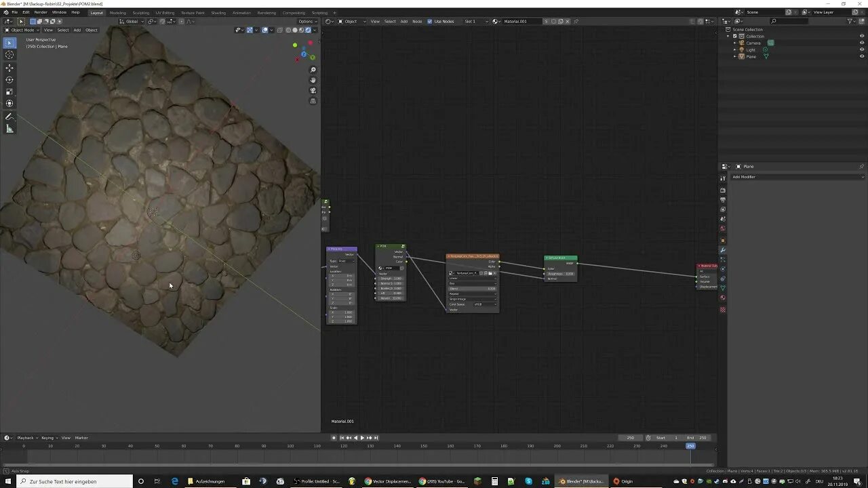Switch to the Modeling workspace tab
Screen dimensions: 868x488
pyautogui.click(x=118, y=12)
